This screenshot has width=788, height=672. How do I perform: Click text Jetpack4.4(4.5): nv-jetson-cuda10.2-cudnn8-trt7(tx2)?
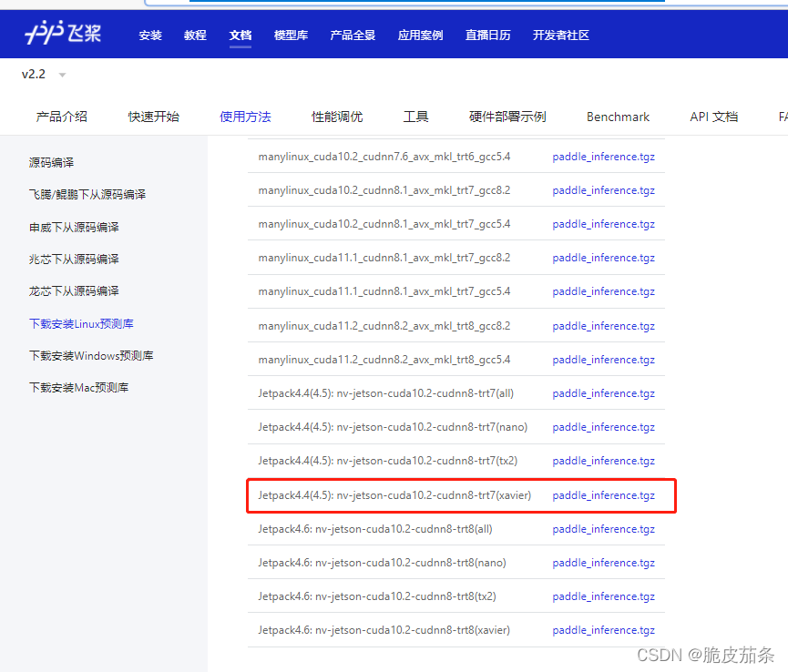pyautogui.click(x=388, y=461)
